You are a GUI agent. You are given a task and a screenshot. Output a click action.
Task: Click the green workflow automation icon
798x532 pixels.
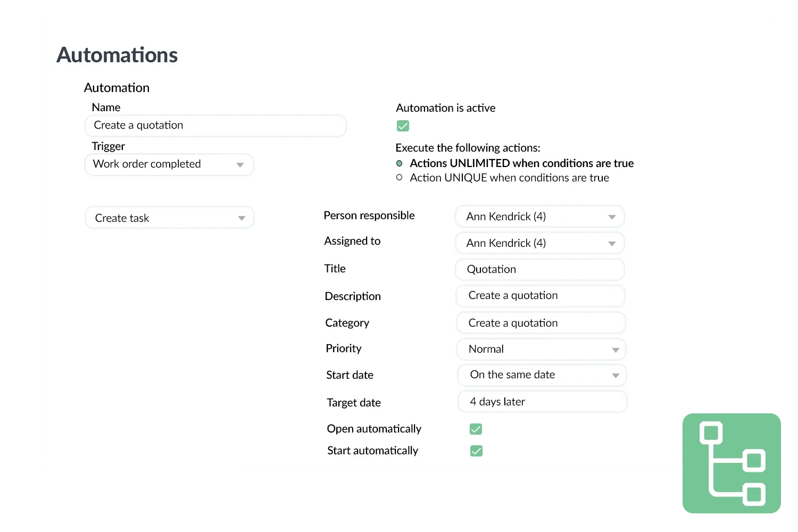[x=731, y=463]
